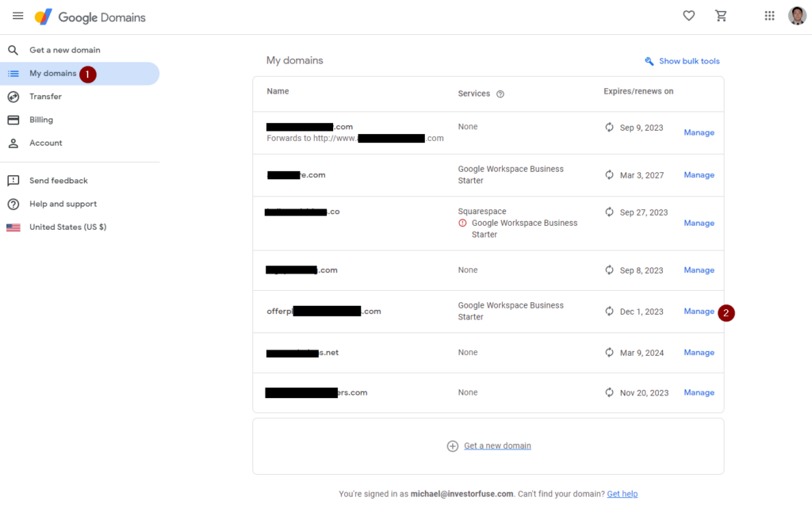The height and width of the screenshot is (524, 812).
Task: Click the auto-renew icon beside Sep 8, 2023
Action: [610, 270]
